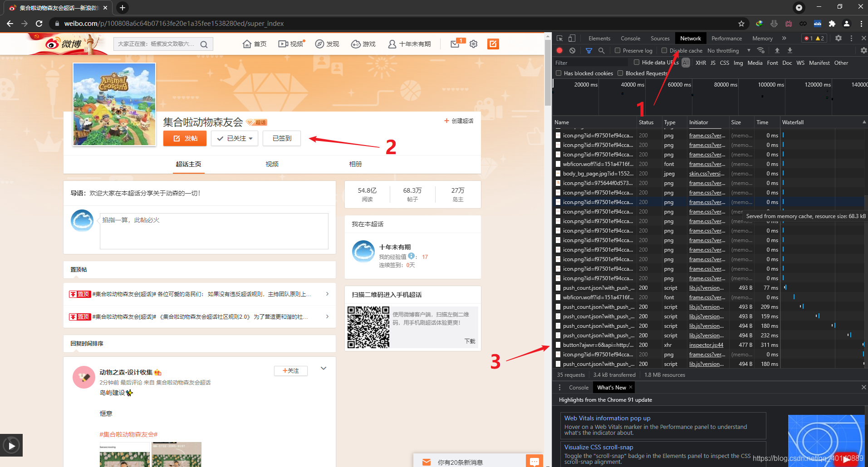This screenshot has height=467, width=868.
Task: Switch to the Elements tab
Action: pos(599,39)
